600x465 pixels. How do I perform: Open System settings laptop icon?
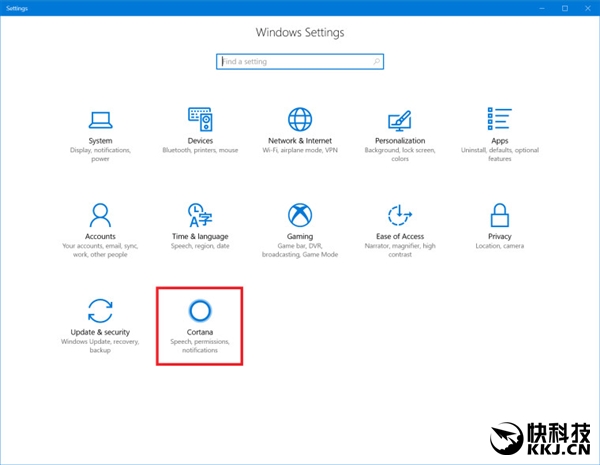(100, 120)
